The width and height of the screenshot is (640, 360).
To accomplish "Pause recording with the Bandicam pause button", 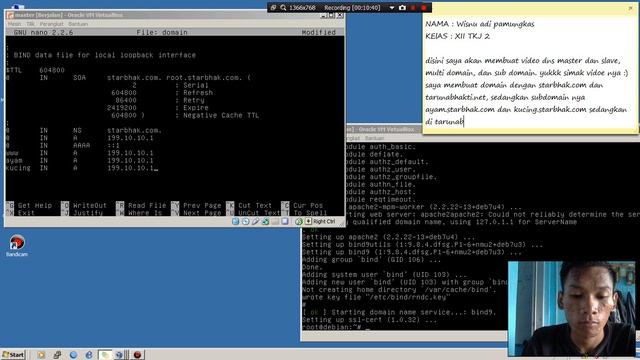I will 413,8.
